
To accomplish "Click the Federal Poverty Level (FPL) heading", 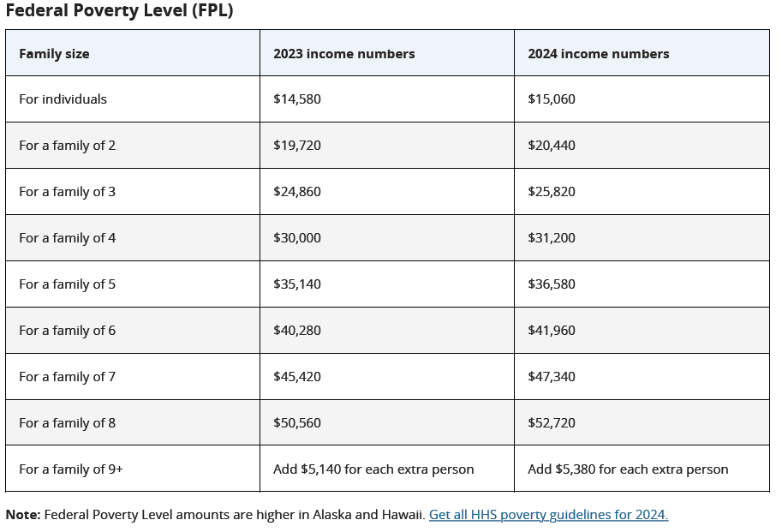I will tap(119, 11).
